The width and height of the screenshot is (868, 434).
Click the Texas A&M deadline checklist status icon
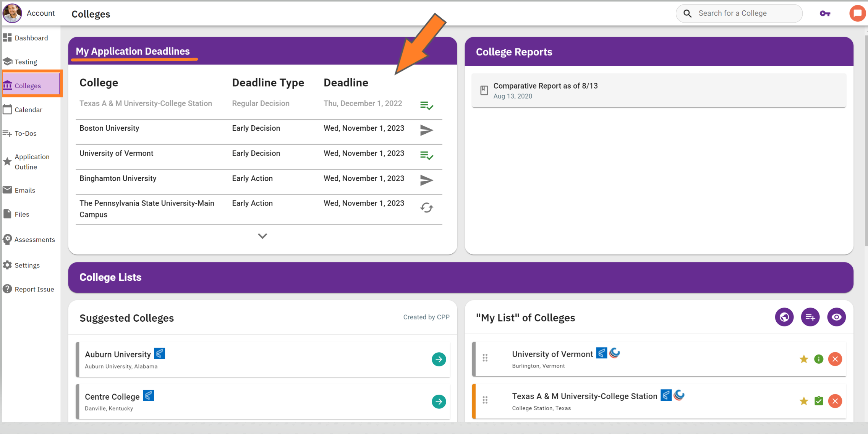click(x=426, y=105)
